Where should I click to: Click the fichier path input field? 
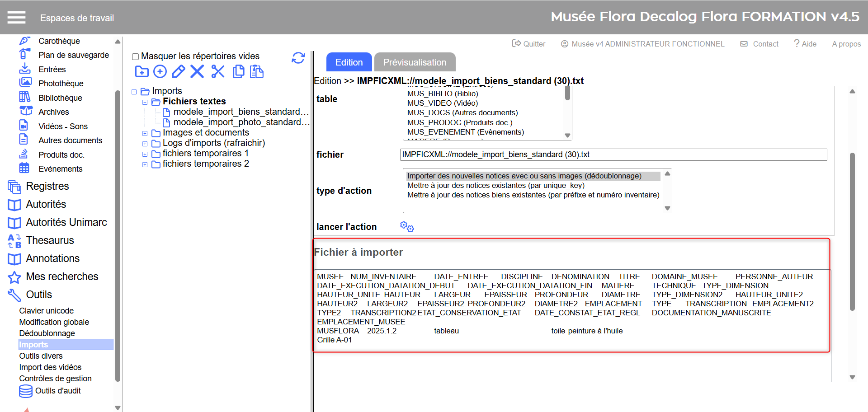pyautogui.click(x=613, y=154)
